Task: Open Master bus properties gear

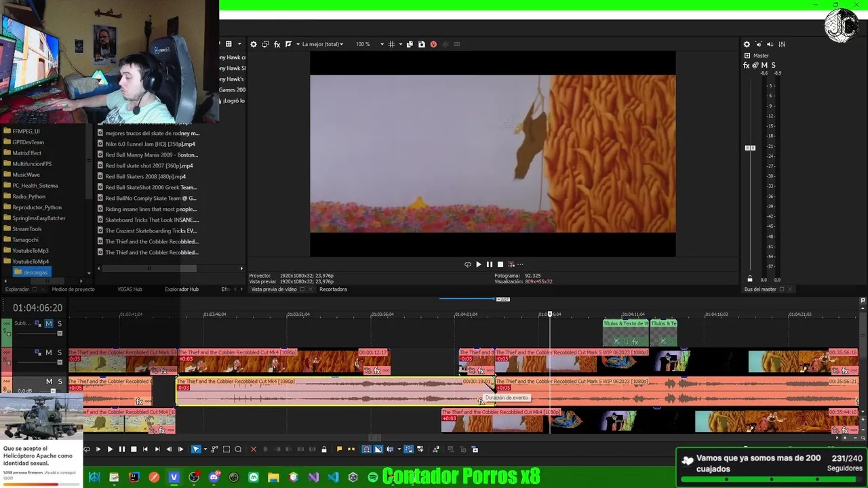Action: pos(747,44)
